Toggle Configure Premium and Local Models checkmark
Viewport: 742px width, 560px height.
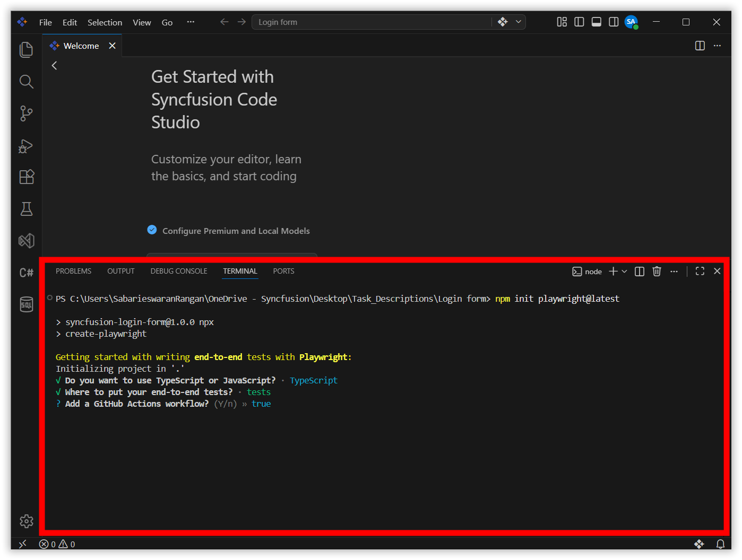(x=152, y=230)
